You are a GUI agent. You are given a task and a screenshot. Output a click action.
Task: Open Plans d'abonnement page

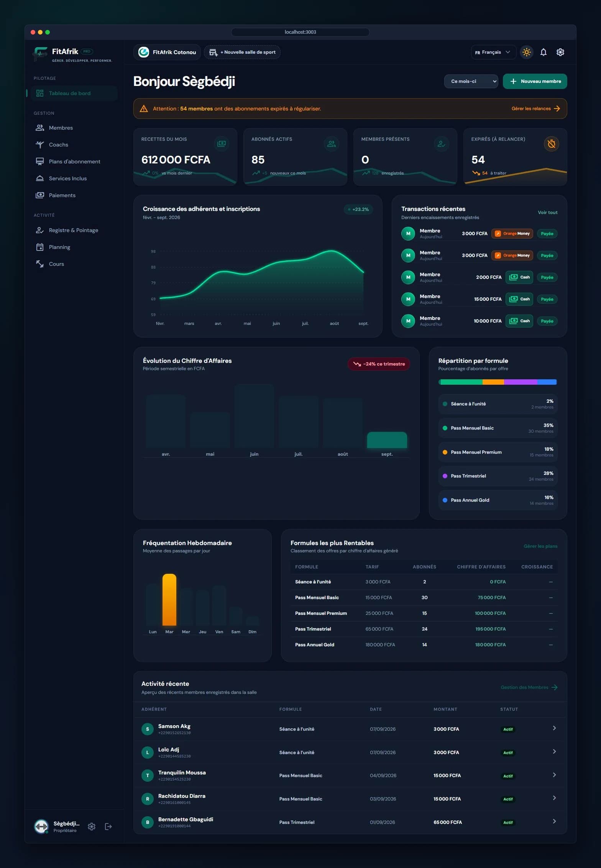click(74, 161)
